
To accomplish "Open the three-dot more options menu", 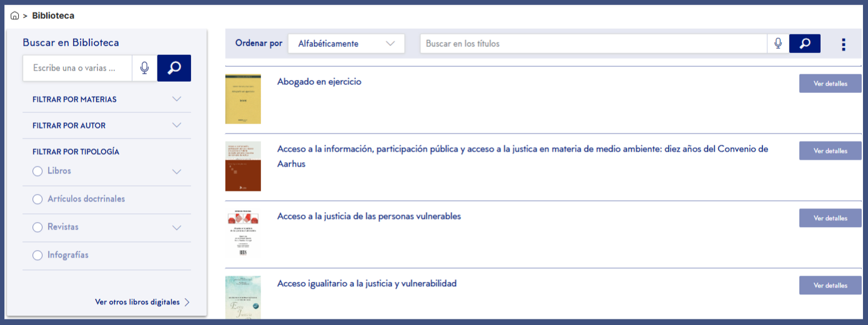I will 844,44.
